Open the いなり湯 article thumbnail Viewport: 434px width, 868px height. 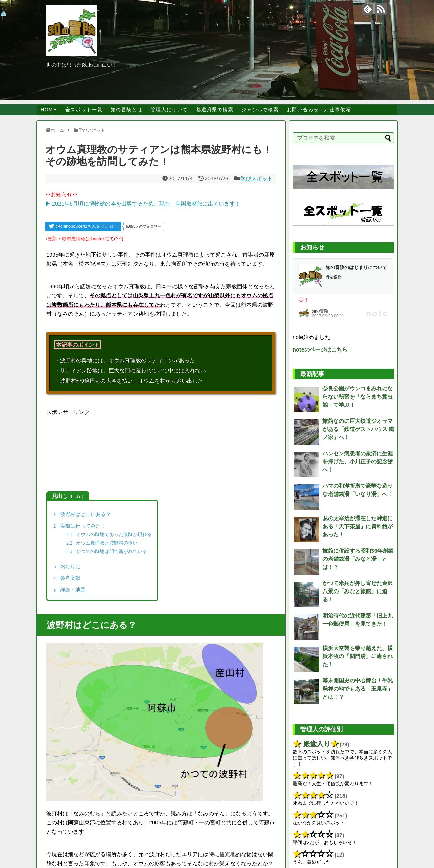pyautogui.click(x=307, y=497)
